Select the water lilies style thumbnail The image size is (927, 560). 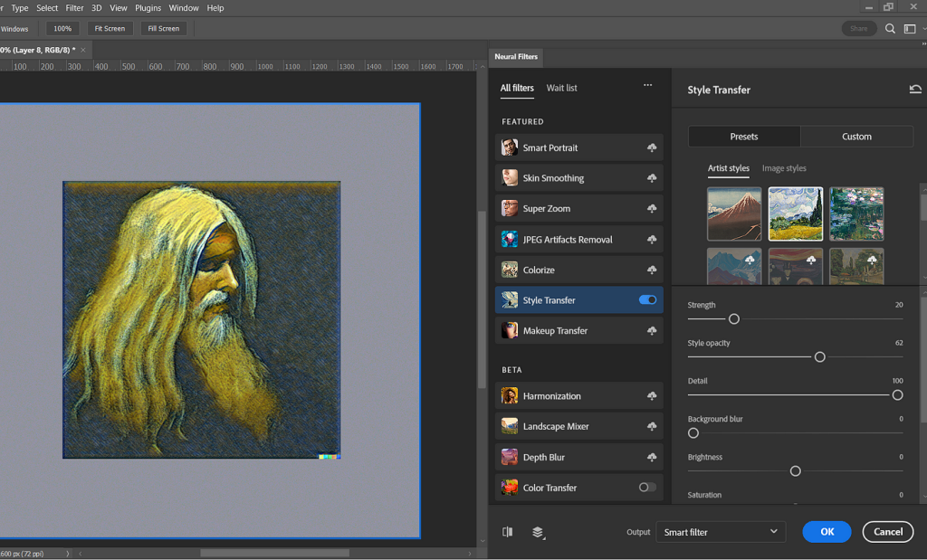tap(856, 214)
